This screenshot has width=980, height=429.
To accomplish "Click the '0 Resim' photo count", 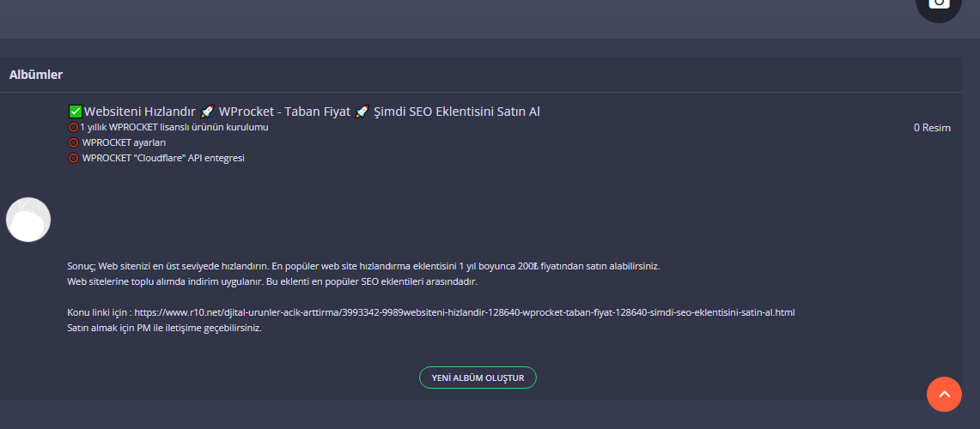I will tap(932, 128).
